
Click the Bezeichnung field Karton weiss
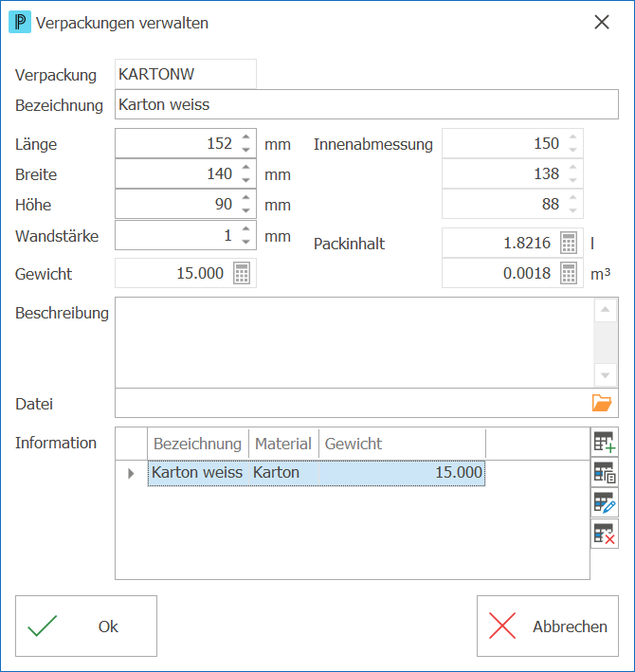pos(367,104)
